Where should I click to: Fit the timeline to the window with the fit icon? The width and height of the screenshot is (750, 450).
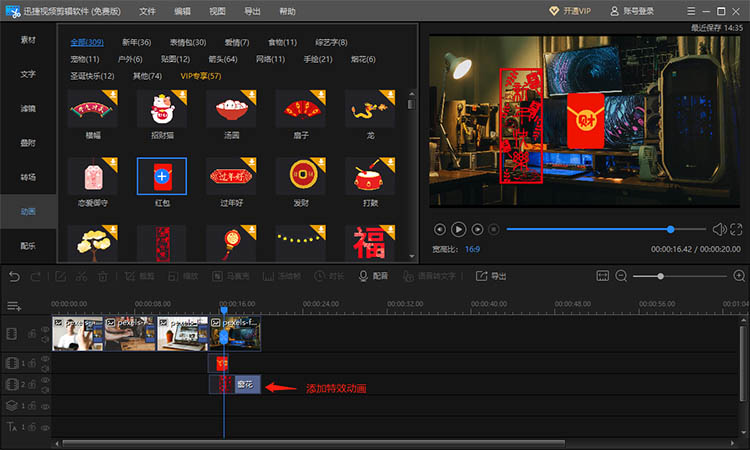pos(602,276)
